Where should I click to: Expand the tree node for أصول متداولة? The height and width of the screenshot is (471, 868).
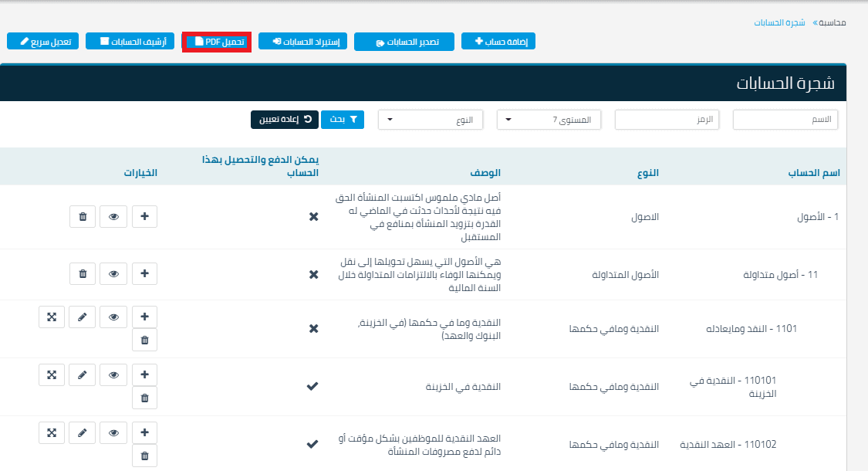[x=144, y=273]
